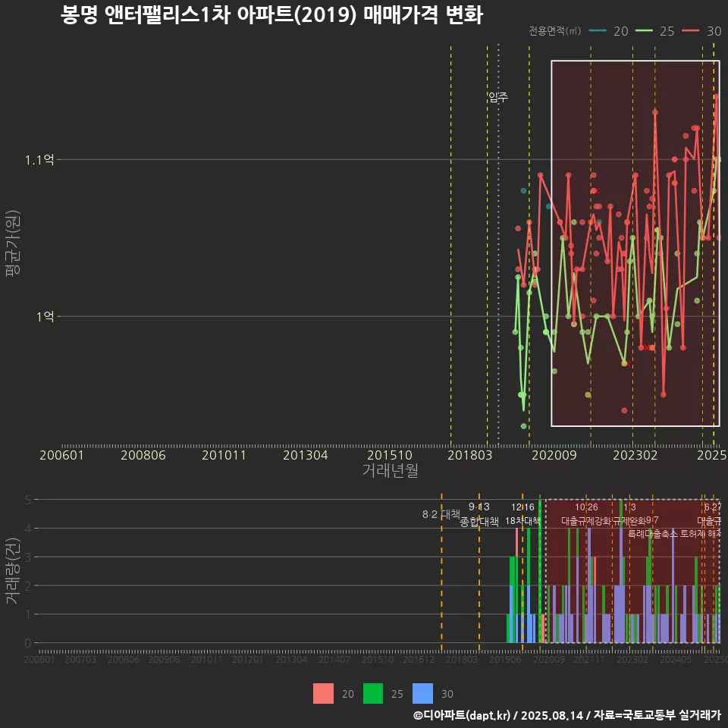Click 201803 on the price chart x-axis

tap(470, 455)
